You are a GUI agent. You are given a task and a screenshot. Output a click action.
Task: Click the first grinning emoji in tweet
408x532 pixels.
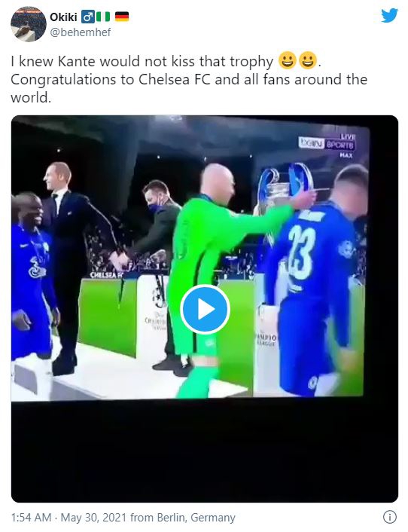pyautogui.click(x=288, y=61)
